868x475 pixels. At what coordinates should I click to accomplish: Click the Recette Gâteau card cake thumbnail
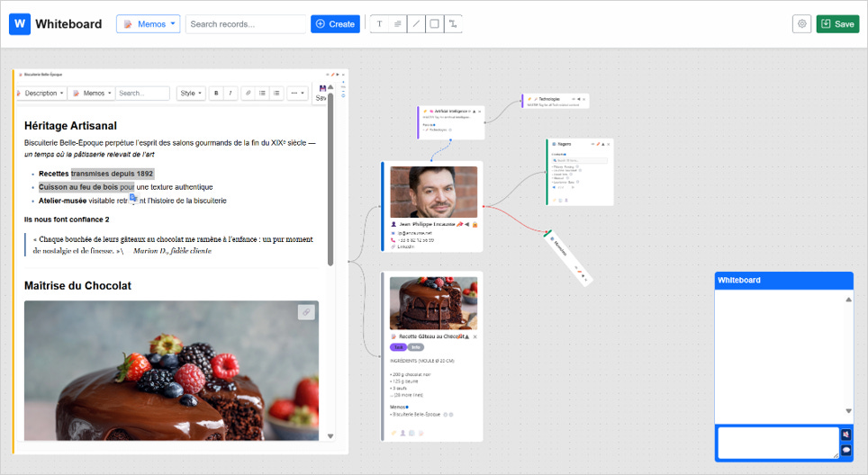pos(433,303)
